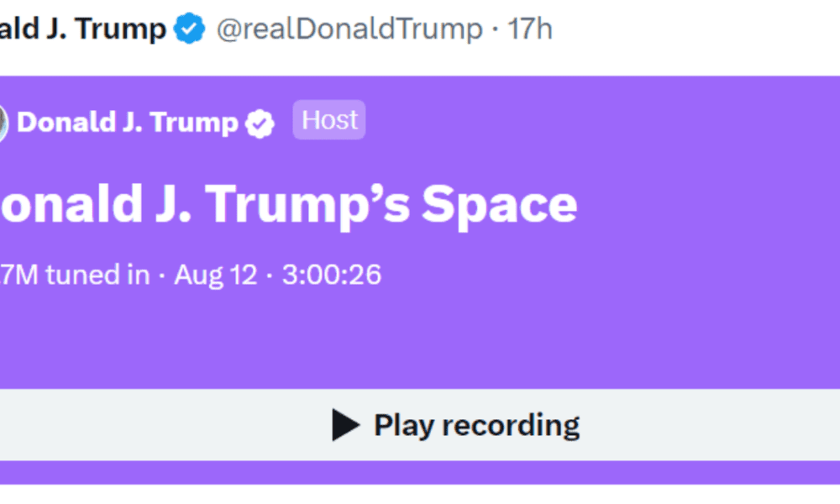This screenshot has height=504, width=840.
Task: Open host name Donald J. Trump in purple card
Action: pos(128,123)
